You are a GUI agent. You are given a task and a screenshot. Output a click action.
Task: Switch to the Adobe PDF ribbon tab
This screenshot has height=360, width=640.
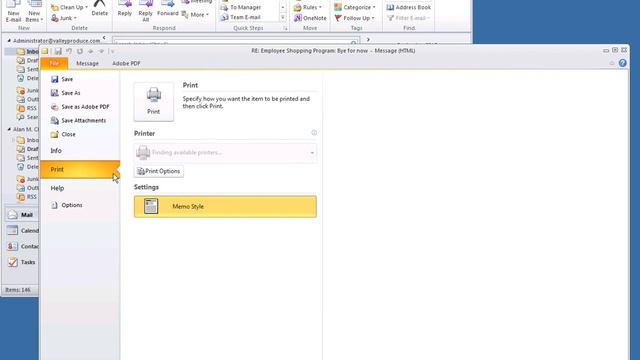tap(126, 63)
